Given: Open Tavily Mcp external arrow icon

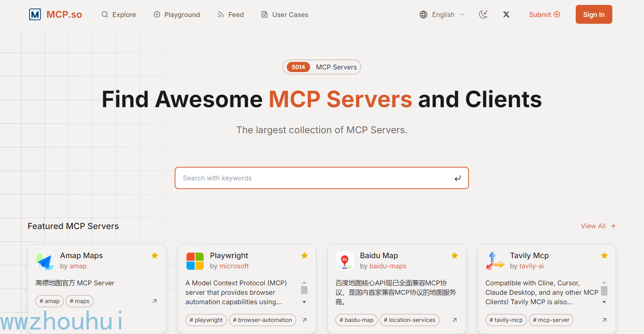Looking at the screenshot, I should point(604,320).
